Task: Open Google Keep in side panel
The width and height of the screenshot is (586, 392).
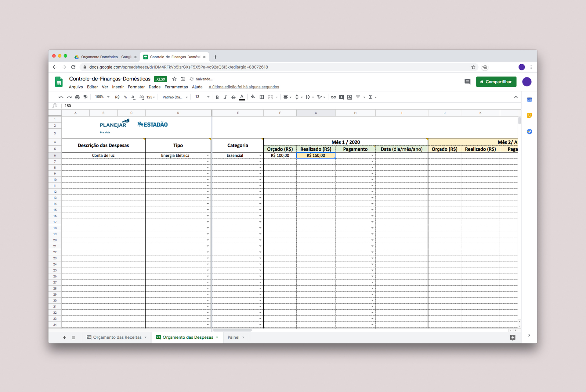Action: [x=530, y=116]
